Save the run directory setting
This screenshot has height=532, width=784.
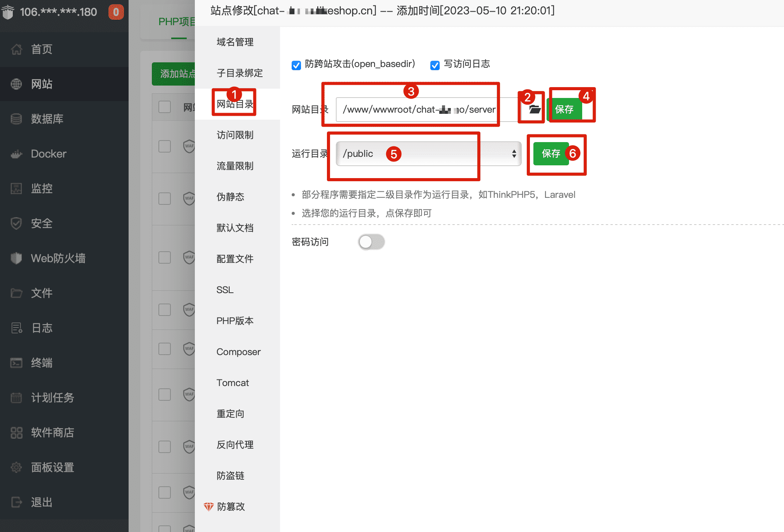tap(551, 154)
